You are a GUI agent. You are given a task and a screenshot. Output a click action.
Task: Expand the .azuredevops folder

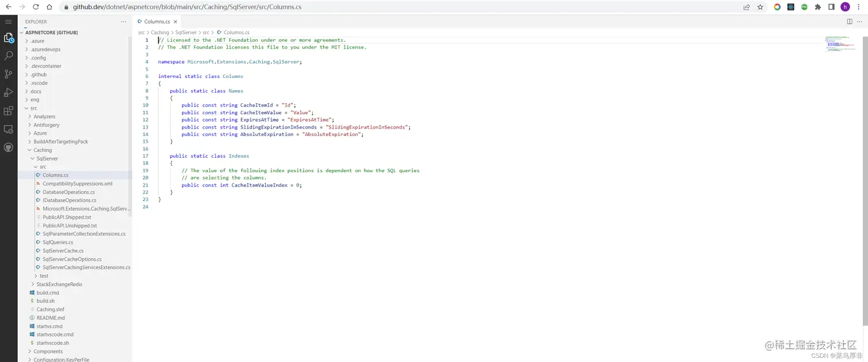click(x=75, y=49)
